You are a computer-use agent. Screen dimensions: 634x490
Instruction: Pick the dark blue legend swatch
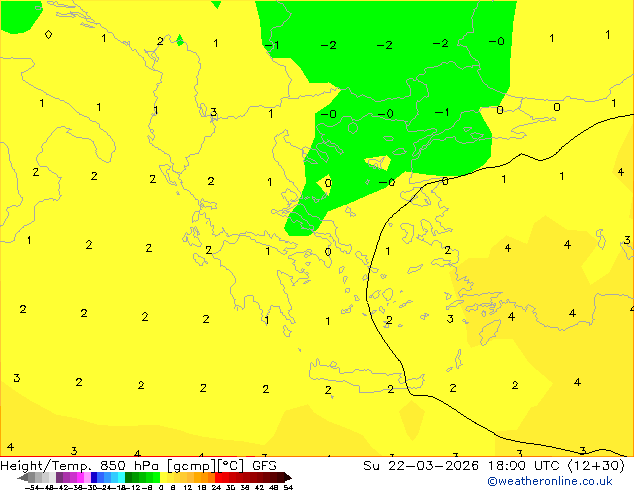[x=94, y=478]
